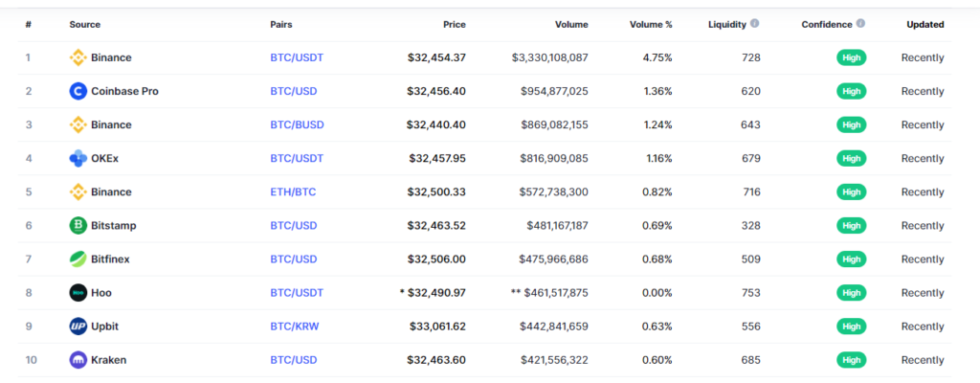Viewport: 980px width, 383px height.
Task: Click the Bitfinex leaf logo
Action: [78, 259]
